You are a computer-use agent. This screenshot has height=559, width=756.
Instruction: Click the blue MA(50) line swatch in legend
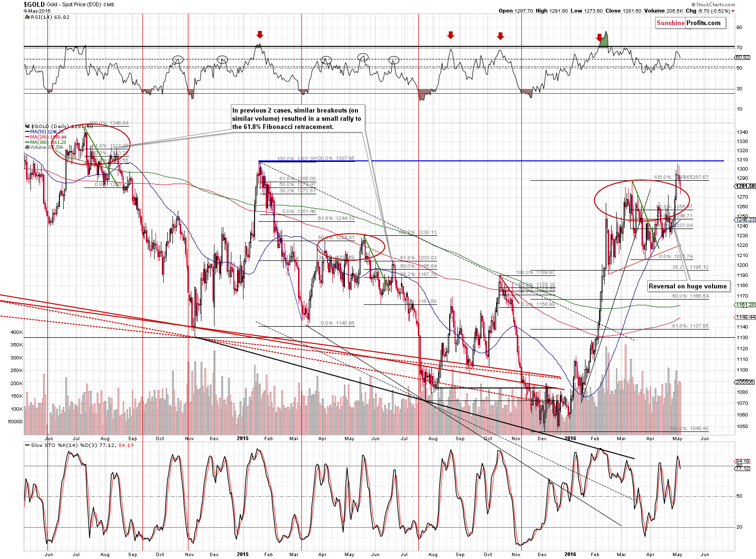27,131
